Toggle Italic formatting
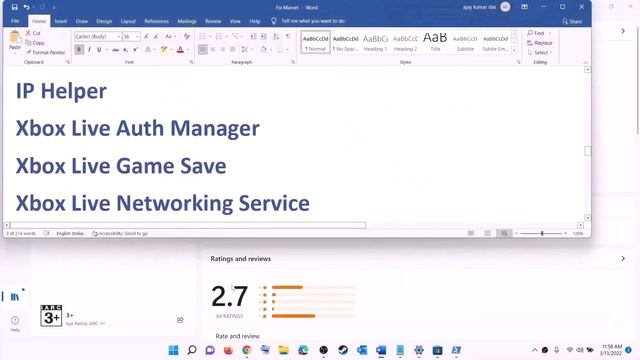 89,49
